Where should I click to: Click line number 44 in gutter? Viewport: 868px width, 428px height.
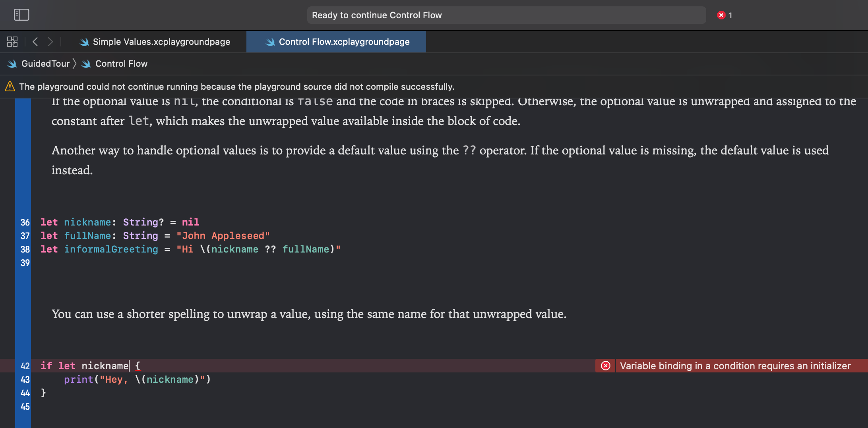[x=25, y=393]
